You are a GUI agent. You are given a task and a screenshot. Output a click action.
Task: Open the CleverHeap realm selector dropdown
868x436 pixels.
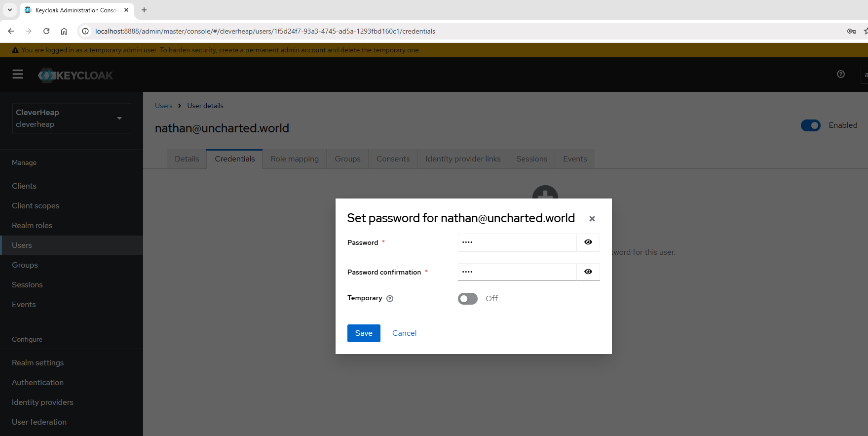[x=72, y=119]
